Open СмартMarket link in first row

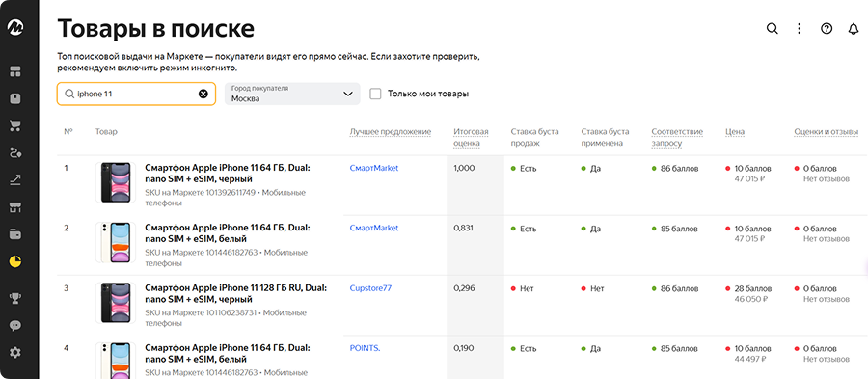pos(374,168)
